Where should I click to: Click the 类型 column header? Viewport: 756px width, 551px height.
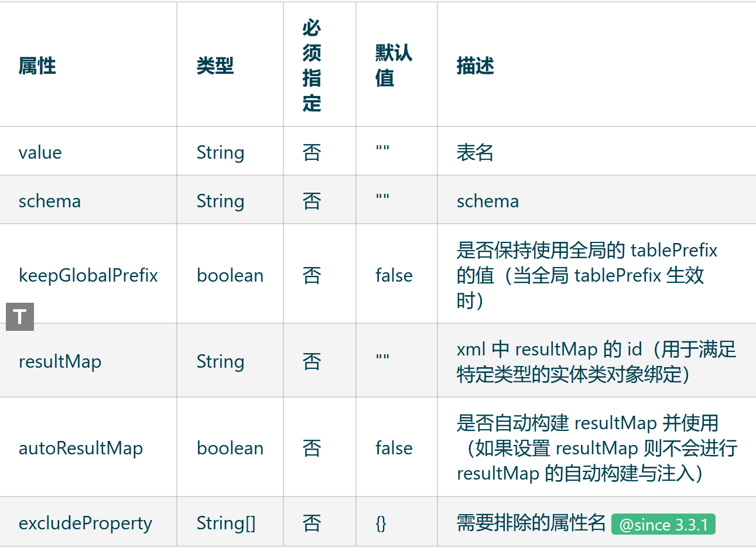215,66
